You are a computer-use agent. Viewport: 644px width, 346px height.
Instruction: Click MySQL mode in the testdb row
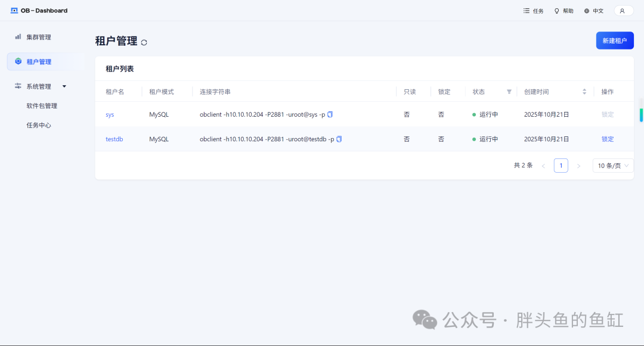pos(159,139)
